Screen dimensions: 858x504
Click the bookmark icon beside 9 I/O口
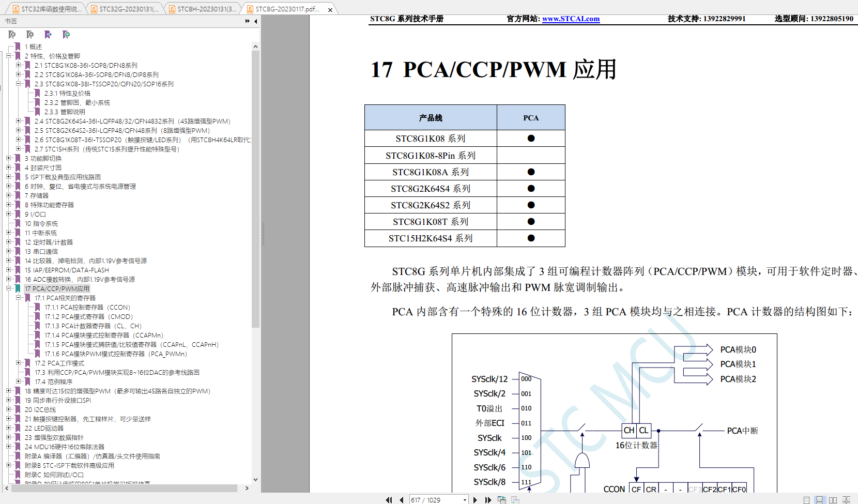[x=18, y=214]
